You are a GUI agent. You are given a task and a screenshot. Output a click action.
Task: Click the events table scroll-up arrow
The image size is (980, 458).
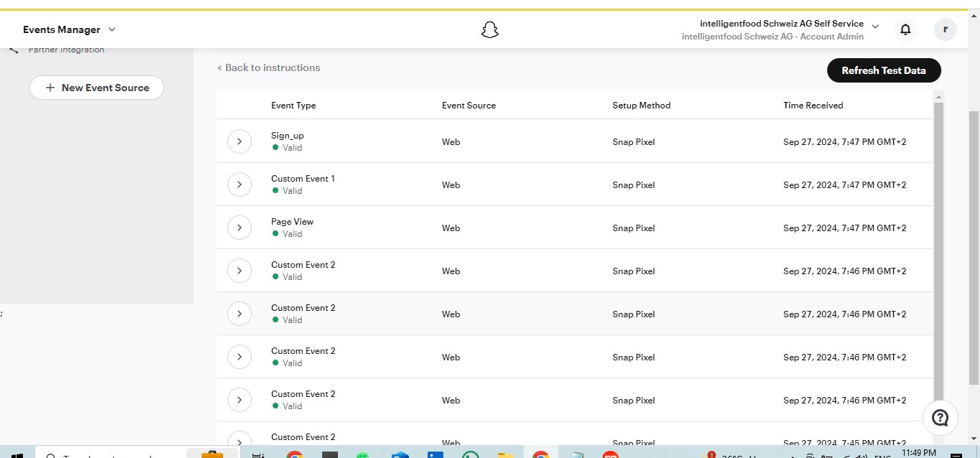(939, 96)
